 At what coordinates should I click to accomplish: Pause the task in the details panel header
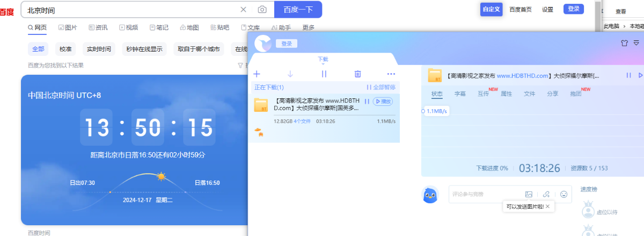coord(628,75)
